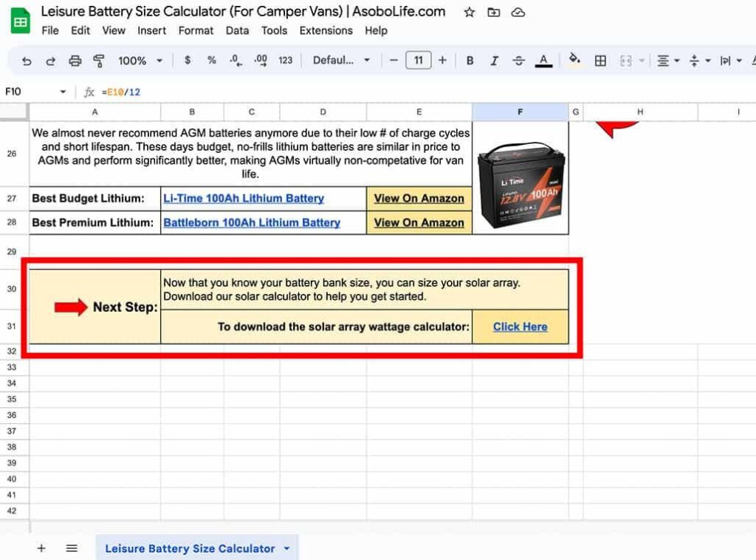Screen dimensions: 756x560
Task: Open the text wrapping dropdown
Action: click(x=730, y=61)
